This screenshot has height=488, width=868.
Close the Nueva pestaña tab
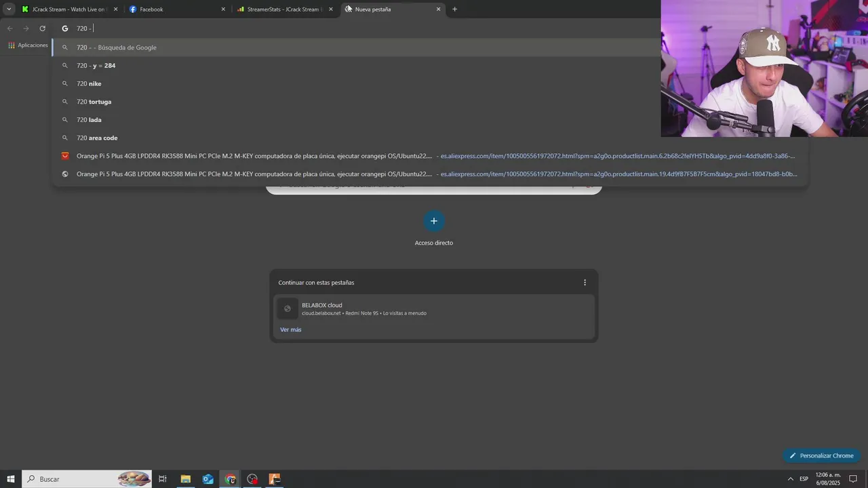[438, 9]
